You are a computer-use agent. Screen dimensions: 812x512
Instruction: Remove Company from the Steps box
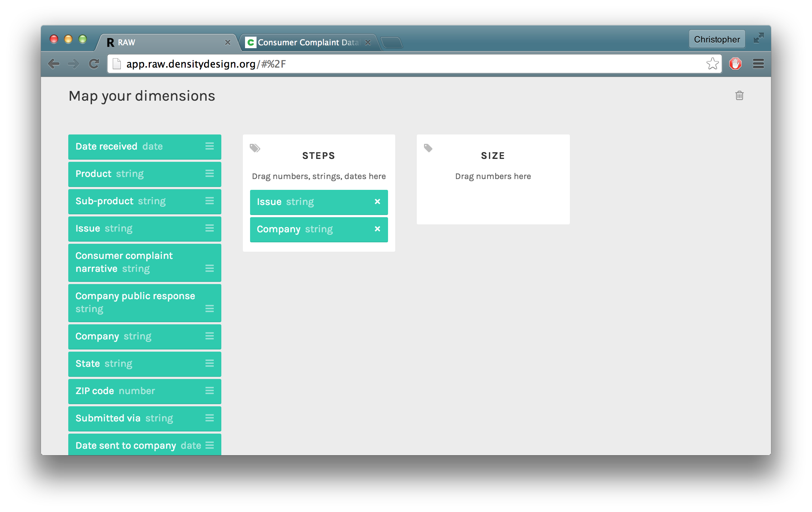tap(377, 229)
